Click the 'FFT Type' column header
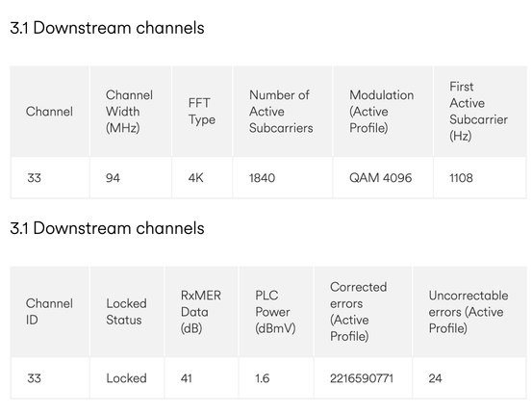532x413 pixels. [x=202, y=111]
